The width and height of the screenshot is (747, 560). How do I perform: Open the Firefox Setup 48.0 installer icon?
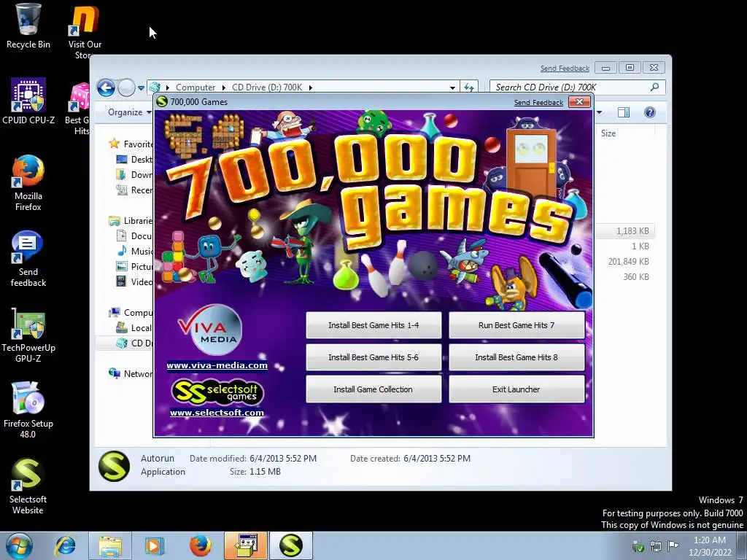point(28,411)
